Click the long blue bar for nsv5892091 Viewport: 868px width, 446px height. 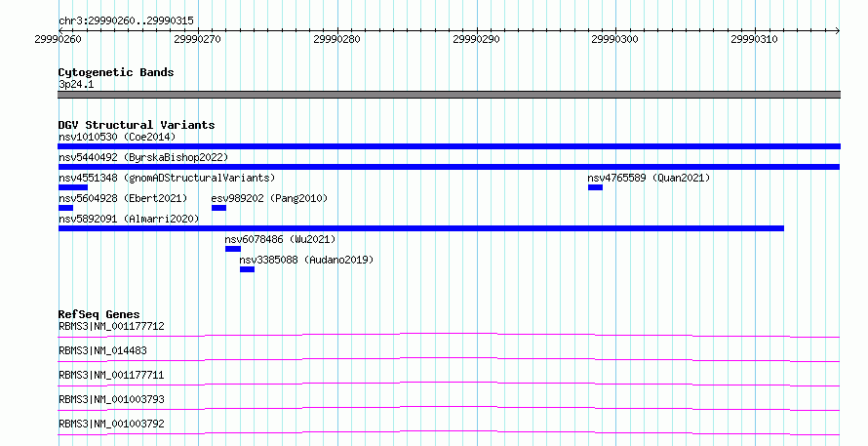[x=421, y=228]
